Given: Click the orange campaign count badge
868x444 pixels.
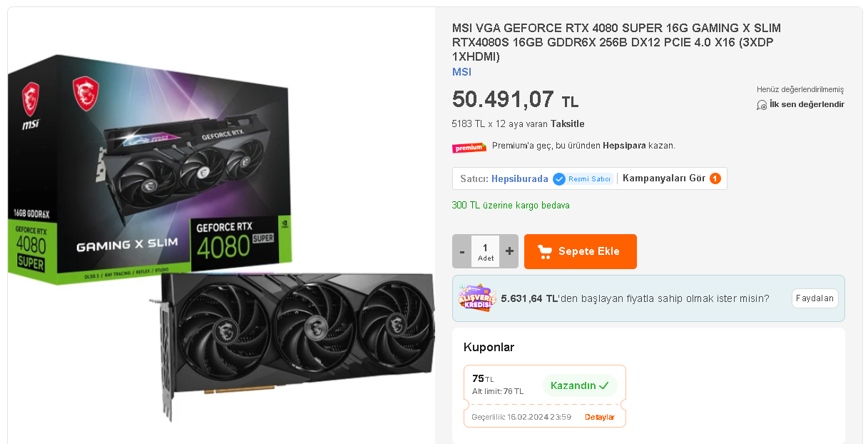Looking at the screenshot, I should [715, 178].
